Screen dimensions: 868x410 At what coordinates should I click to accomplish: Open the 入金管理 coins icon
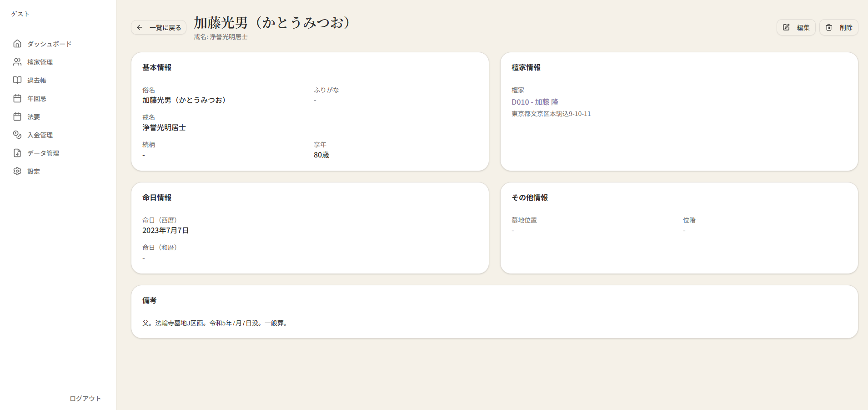tap(17, 135)
